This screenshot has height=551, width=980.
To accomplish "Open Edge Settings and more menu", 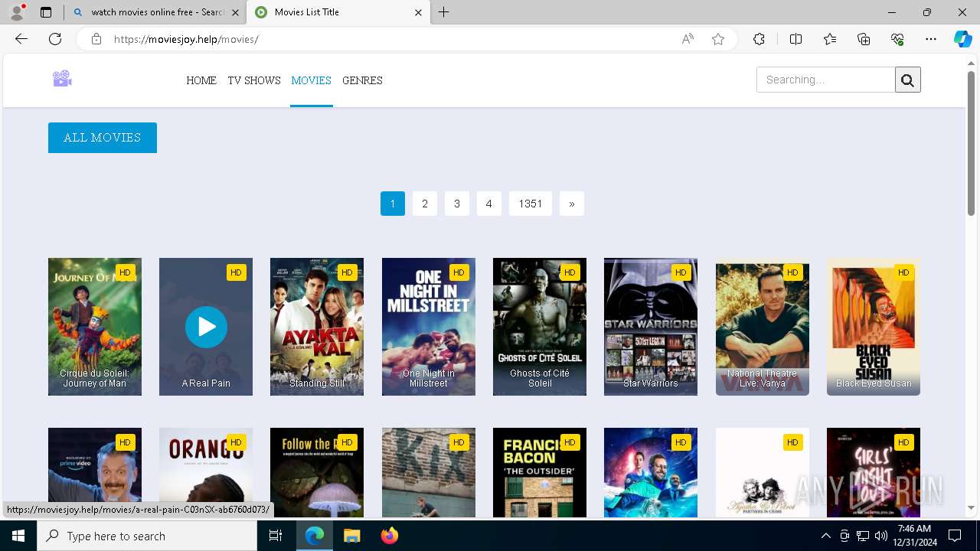I will (931, 39).
